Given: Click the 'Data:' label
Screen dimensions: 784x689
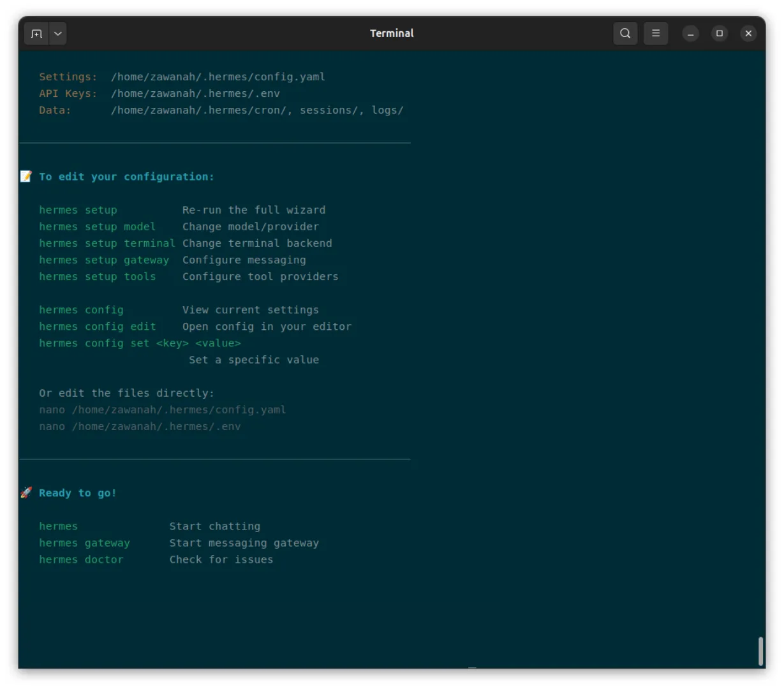Looking at the screenshot, I should [55, 110].
